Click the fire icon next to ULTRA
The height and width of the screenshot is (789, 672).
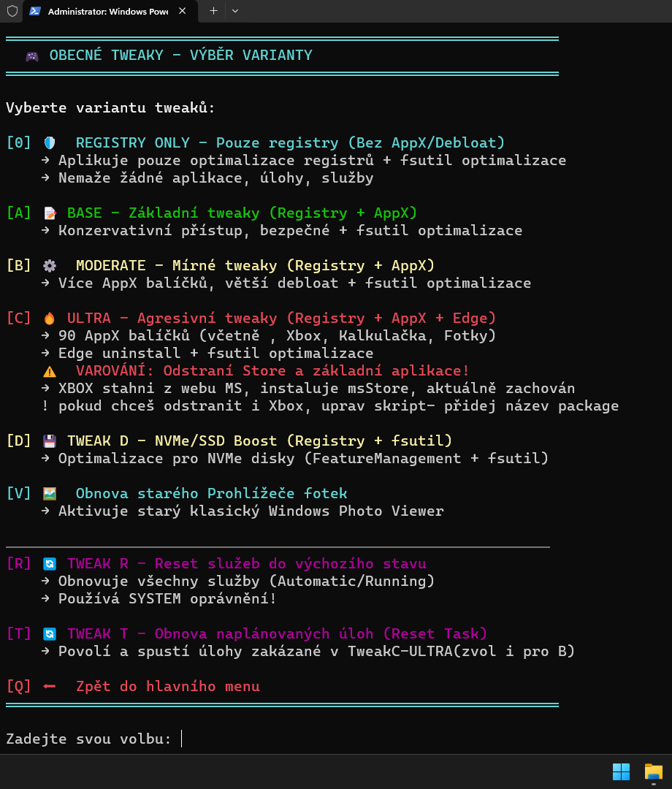click(x=50, y=319)
